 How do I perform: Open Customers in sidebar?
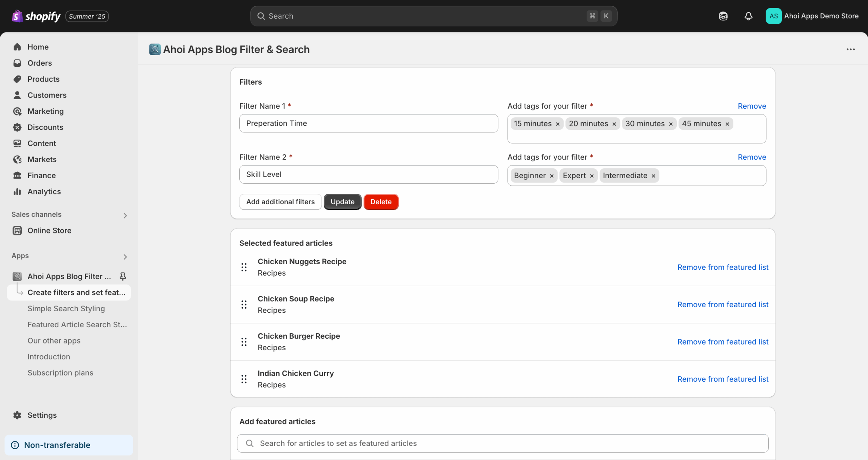pos(69,95)
